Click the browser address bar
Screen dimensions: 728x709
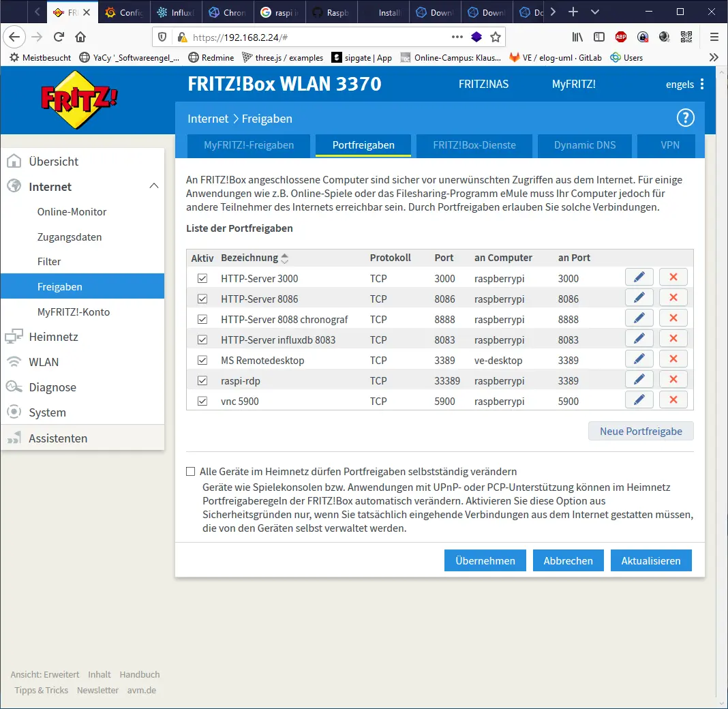273,37
